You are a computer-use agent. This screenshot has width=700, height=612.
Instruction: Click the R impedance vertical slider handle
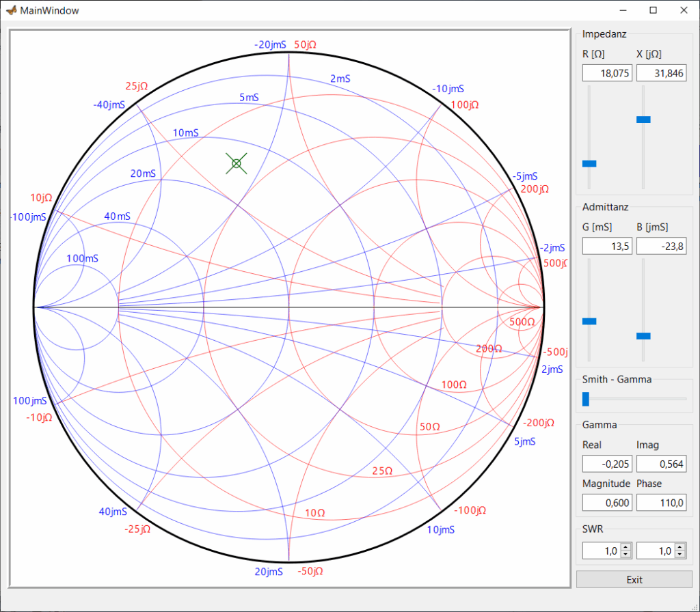(x=589, y=164)
